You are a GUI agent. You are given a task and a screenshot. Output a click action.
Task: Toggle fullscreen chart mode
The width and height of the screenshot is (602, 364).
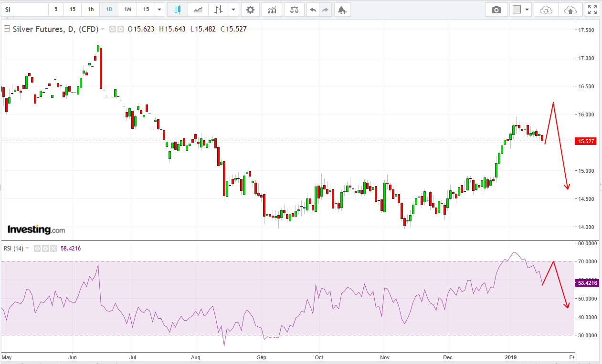click(592, 10)
